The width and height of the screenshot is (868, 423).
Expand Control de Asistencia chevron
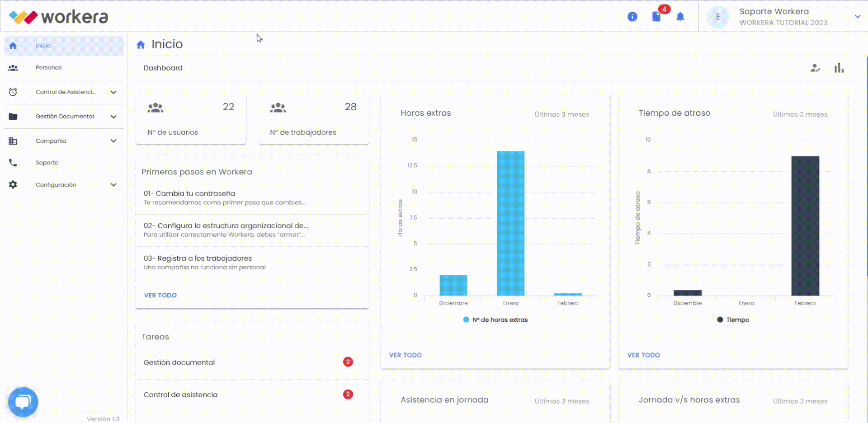[113, 92]
